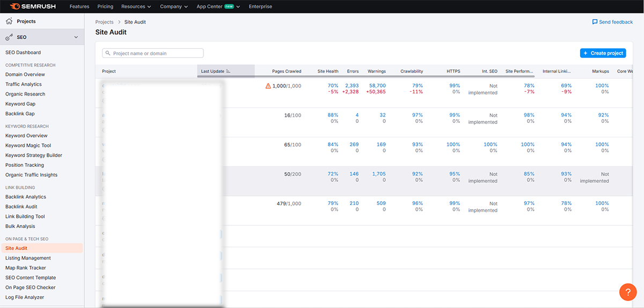Open the Enterprise menu item
644x308 pixels.
260,6
